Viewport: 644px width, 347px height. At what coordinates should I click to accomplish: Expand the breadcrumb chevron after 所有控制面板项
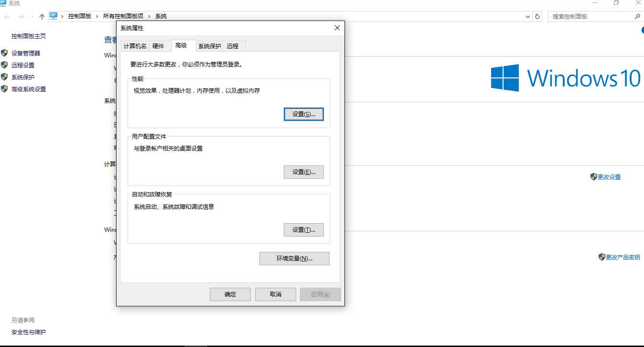pos(148,16)
